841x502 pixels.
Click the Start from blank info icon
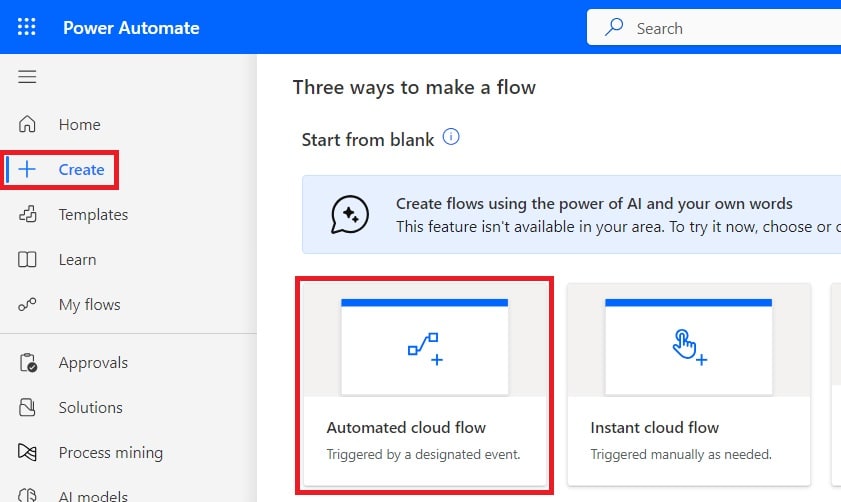(x=451, y=137)
